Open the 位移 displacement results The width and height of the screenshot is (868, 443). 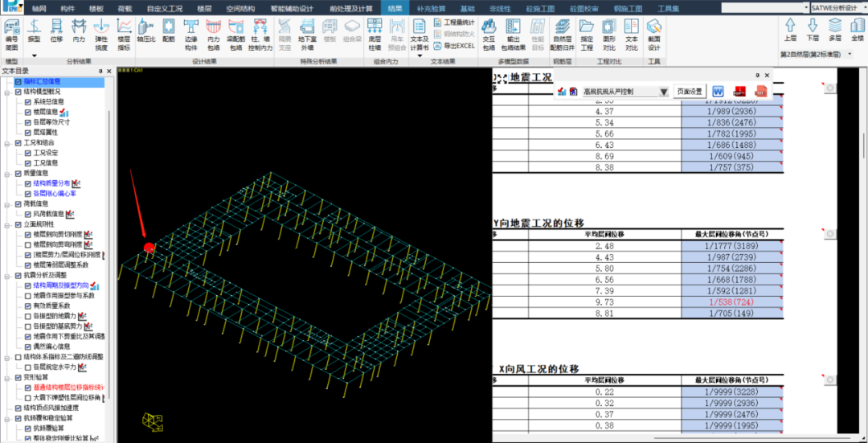tap(56, 31)
